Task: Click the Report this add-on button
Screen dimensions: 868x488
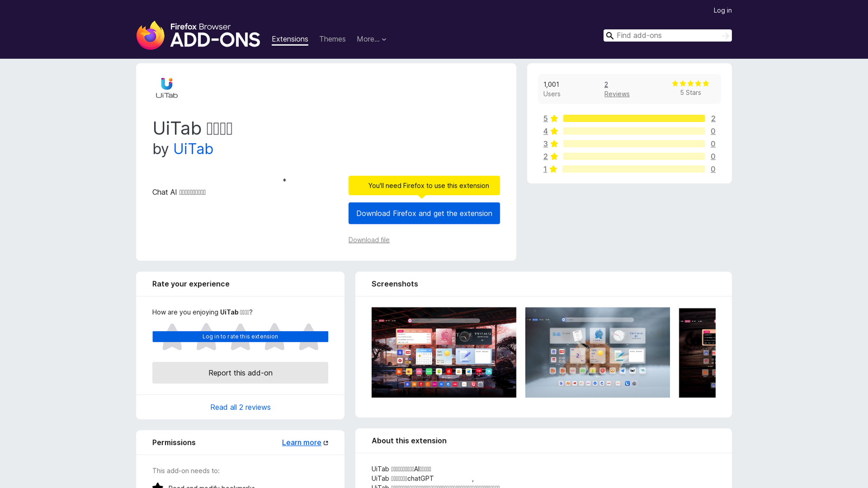Action: pos(240,373)
